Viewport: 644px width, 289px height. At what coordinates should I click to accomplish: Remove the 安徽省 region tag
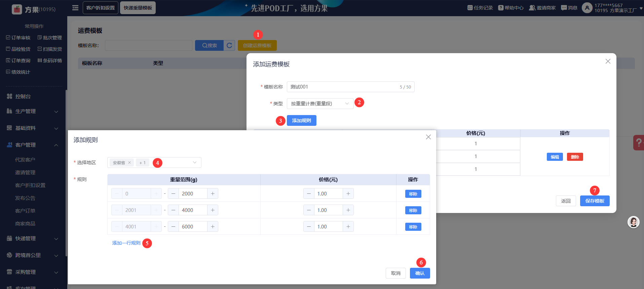click(x=129, y=162)
